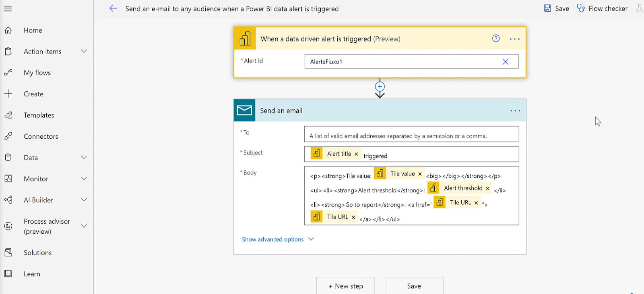Screen dimensions: 644x294
Task: Click the Learn book icon
Action: pyautogui.click(x=8, y=274)
